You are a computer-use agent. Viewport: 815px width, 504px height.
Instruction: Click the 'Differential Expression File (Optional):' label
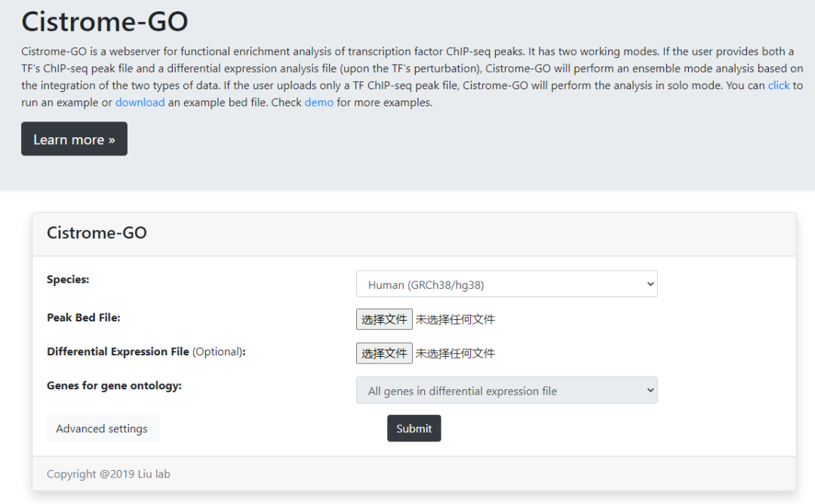tap(146, 352)
